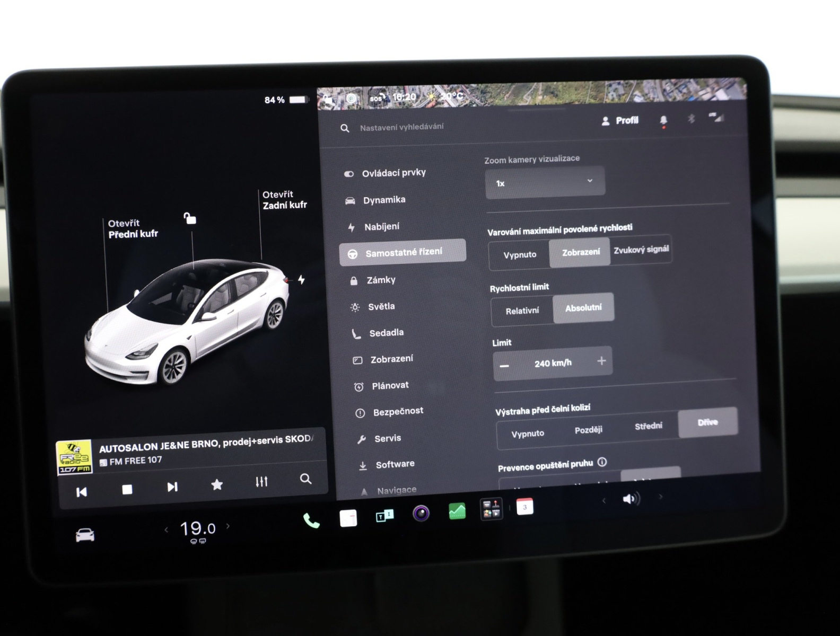840x636 pixels.
Task: Raise cabin temperature with right chevron
Action: [x=229, y=526]
